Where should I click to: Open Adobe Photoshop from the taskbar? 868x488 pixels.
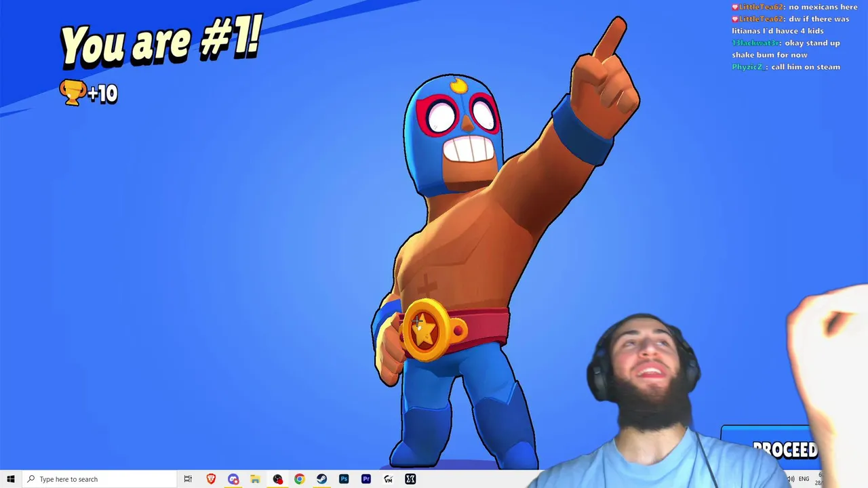(x=344, y=479)
